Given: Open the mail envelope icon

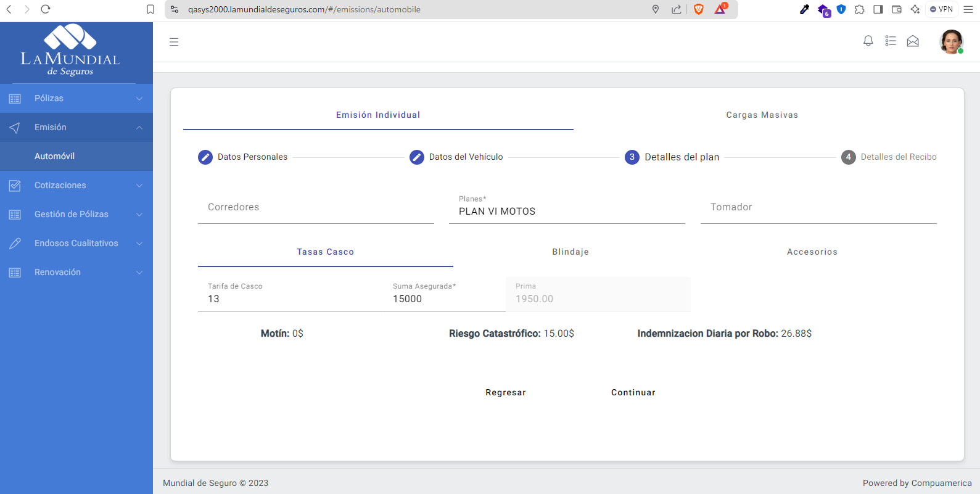Looking at the screenshot, I should click(x=913, y=41).
